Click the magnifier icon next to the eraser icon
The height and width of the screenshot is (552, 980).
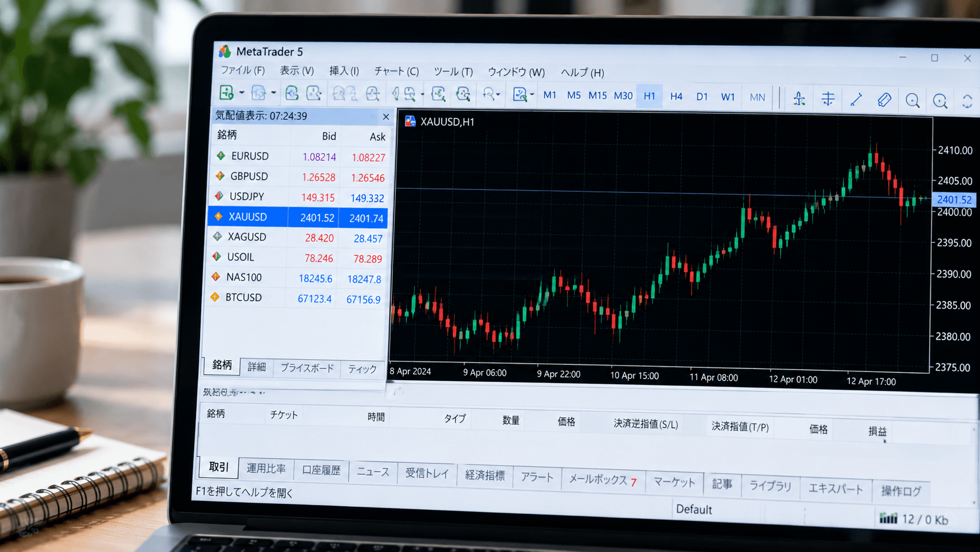912,101
